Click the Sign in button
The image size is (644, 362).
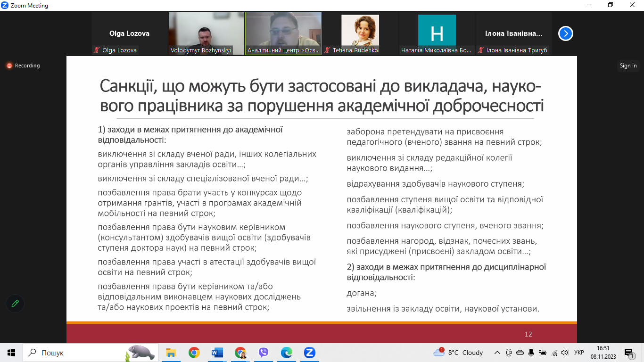point(628,66)
